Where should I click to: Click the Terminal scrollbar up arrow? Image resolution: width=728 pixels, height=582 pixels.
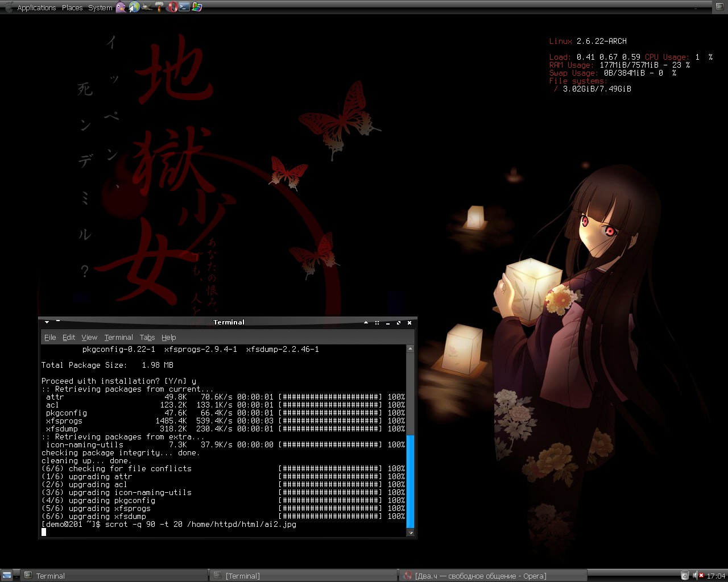(x=410, y=348)
